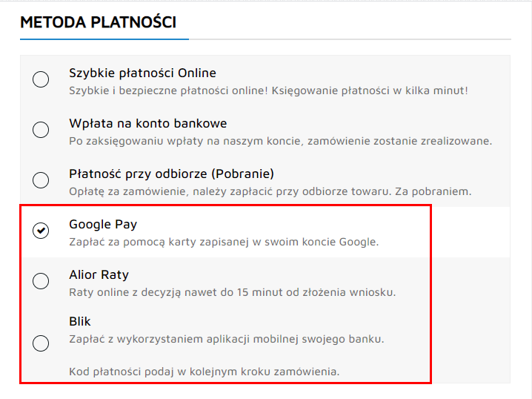Click the description 'Raty online z decyzją nawet do 15 minut'
The width and height of the screenshot is (532, 399).
(x=176, y=292)
